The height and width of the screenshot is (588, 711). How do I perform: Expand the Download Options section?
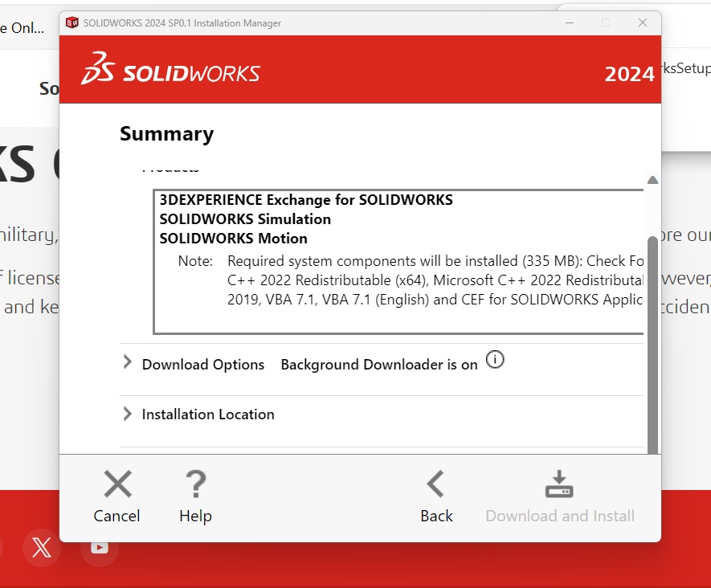tap(128, 361)
